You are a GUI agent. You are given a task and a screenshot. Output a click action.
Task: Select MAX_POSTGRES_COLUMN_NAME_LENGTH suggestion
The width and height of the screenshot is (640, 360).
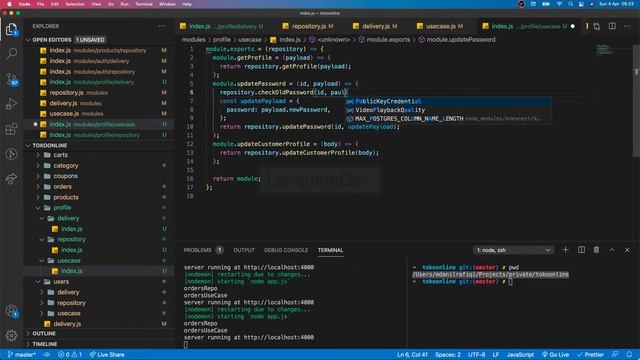pos(448,118)
